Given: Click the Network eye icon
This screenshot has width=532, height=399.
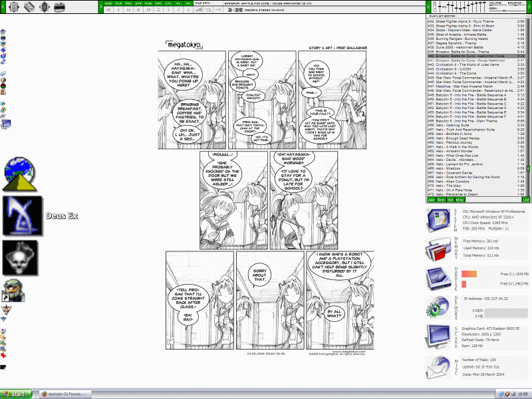Looking at the screenshot, I should [440, 307].
